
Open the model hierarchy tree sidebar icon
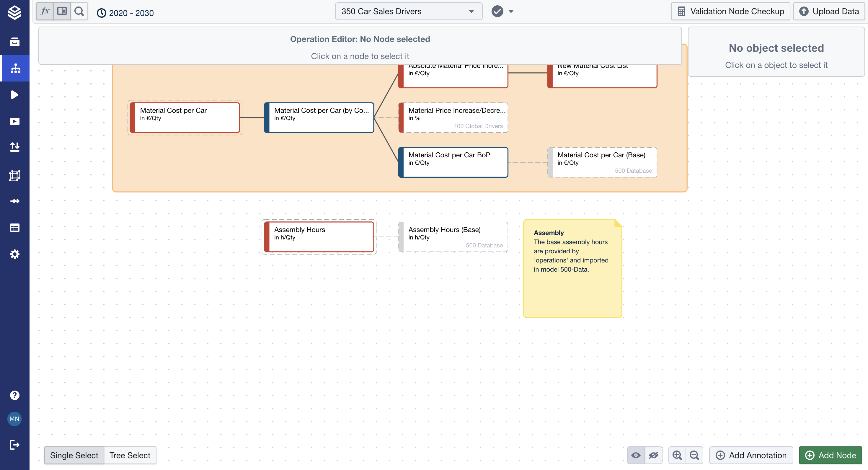click(x=15, y=68)
